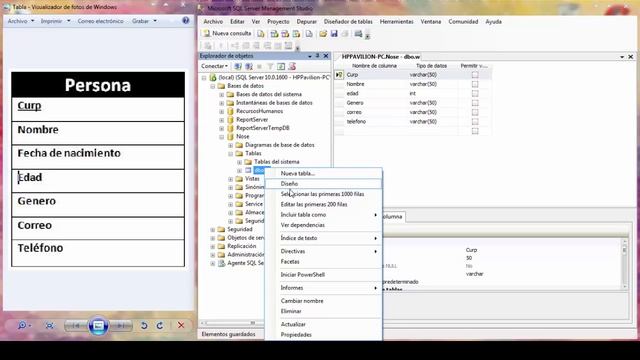The height and width of the screenshot is (360, 640).
Task: Go to next photo in viewer
Action: point(121,325)
